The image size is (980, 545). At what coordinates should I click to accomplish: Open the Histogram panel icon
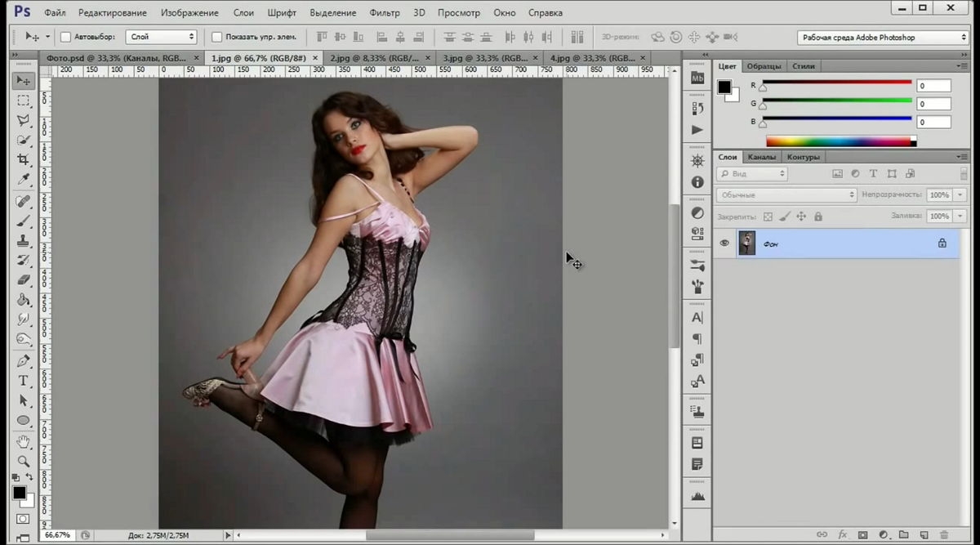(x=697, y=495)
